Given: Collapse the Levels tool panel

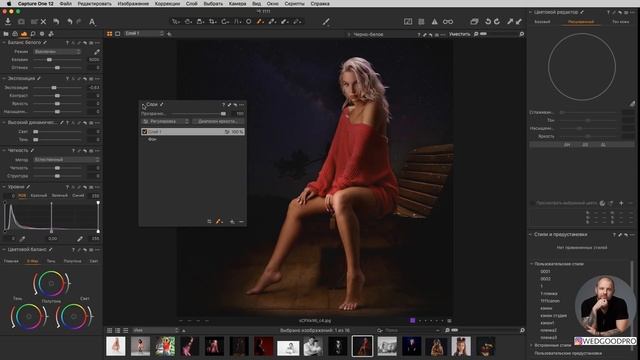Looking at the screenshot, I should (4, 187).
